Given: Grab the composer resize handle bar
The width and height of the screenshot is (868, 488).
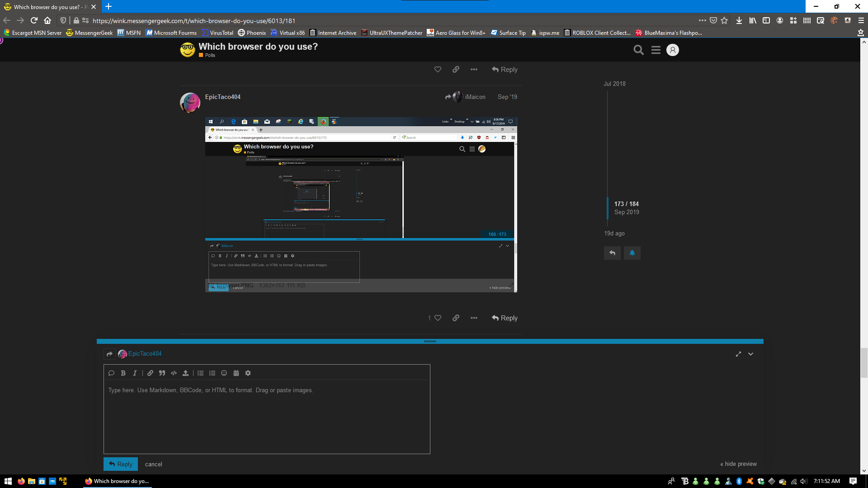Looking at the screenshot, I should tap(430, 341).
